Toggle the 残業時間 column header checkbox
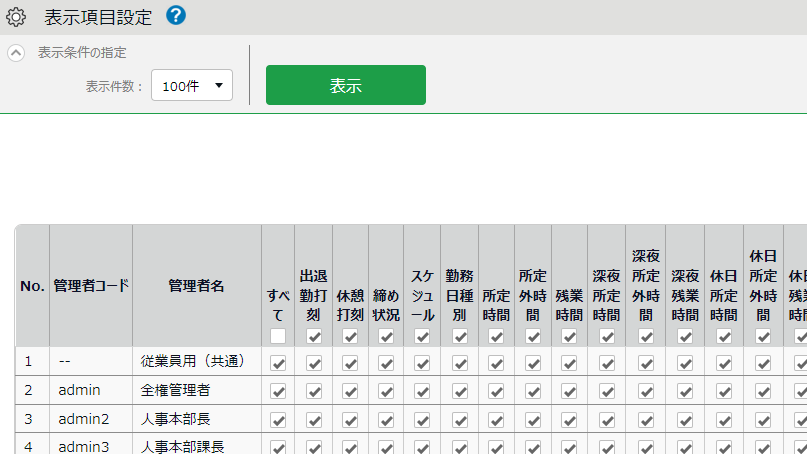This screenshot has height=454, width=807. click(x=569, y=337)
